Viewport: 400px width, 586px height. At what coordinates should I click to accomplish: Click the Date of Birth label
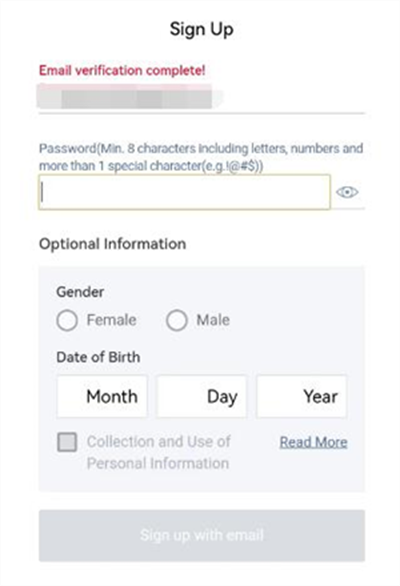[98, 357]
